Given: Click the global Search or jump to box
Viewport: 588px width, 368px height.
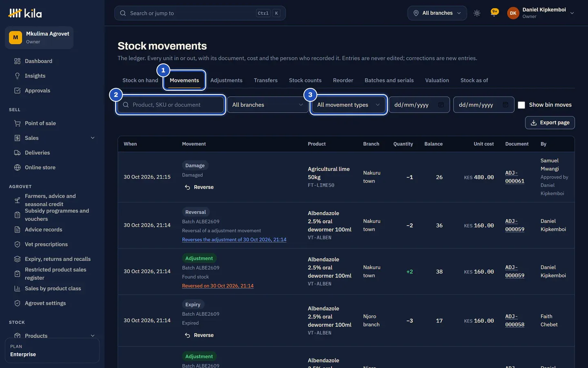Looking at the screenshot, I should (x=200, y=13).
